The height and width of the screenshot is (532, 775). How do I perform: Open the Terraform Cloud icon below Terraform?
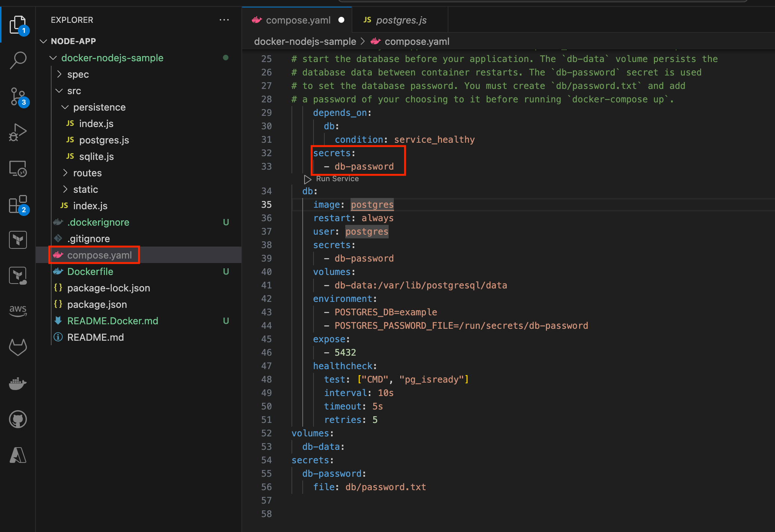18,276
